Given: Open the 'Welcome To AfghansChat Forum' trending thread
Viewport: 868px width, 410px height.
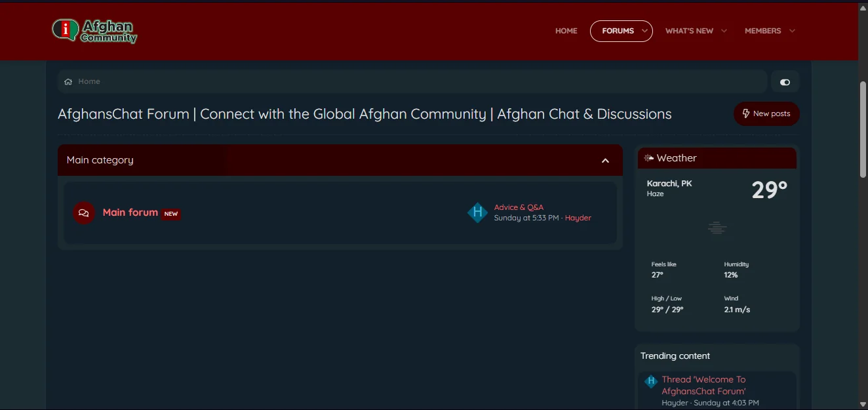Looking at the screenshot, I should coord(703,385).
